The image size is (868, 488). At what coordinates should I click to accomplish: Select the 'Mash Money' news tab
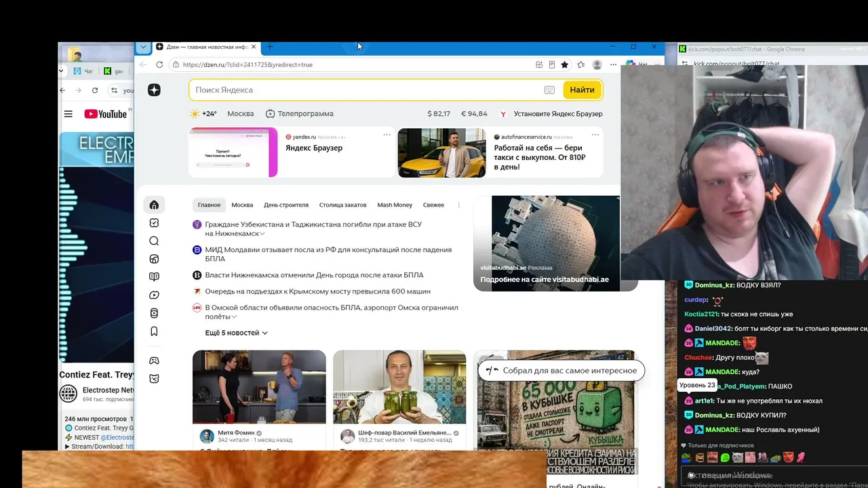pos(395,205)
